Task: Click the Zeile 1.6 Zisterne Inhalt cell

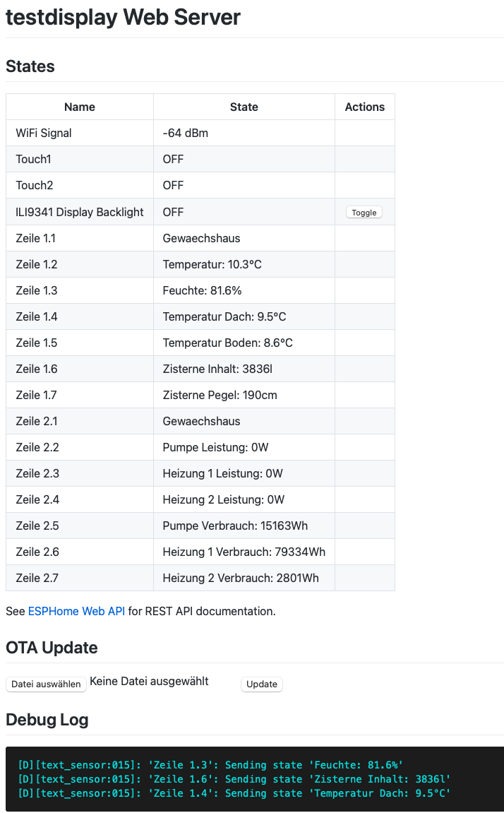Action: (x=244, y=369)
